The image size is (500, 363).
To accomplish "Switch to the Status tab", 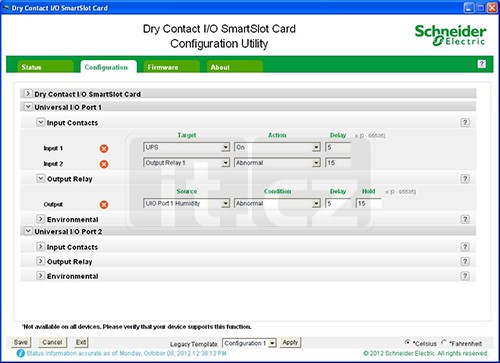I will (x=45, y=67).
